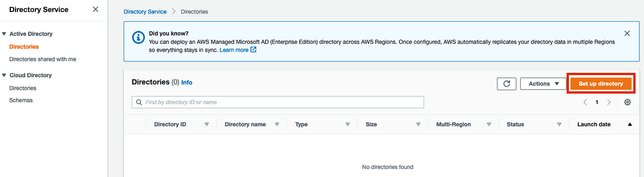
Task: Go to previous page arrow
Action: [585, 102]
